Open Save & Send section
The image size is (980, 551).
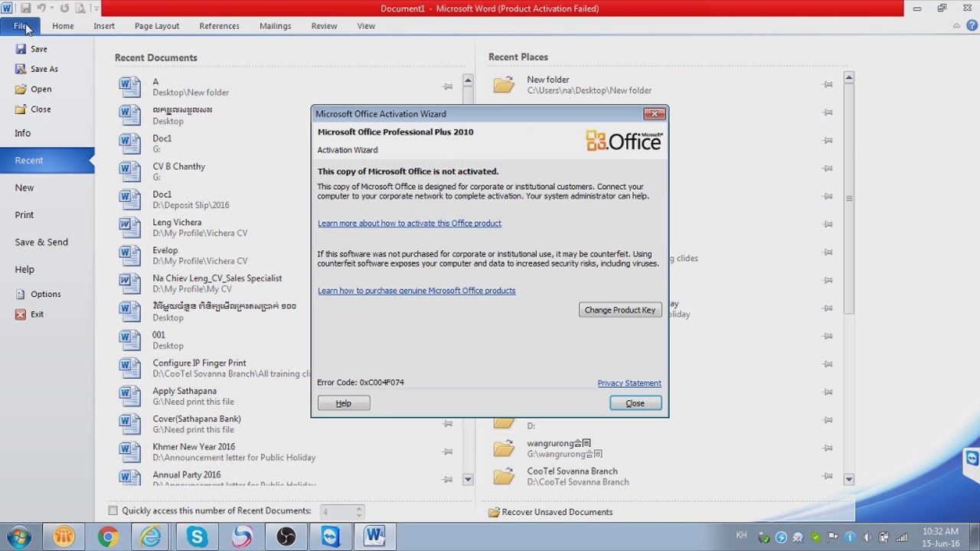pyautogui.click(x=41, y=243)
